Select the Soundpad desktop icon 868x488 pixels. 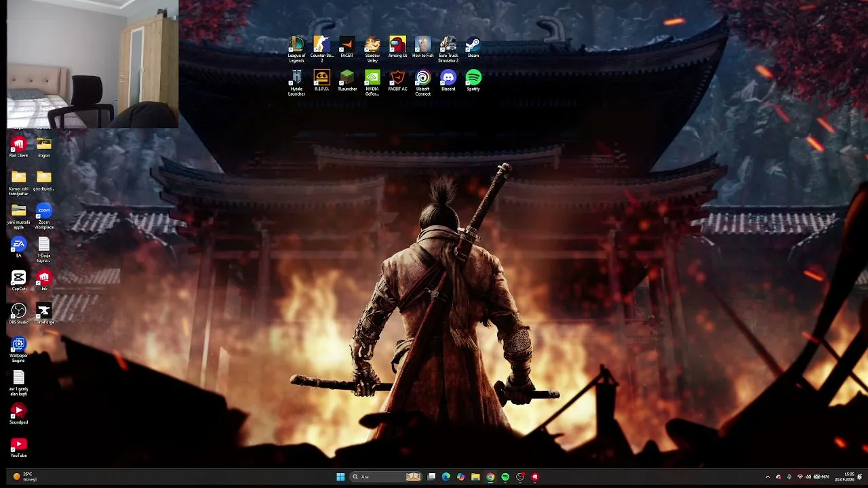[x=18, y=413]
